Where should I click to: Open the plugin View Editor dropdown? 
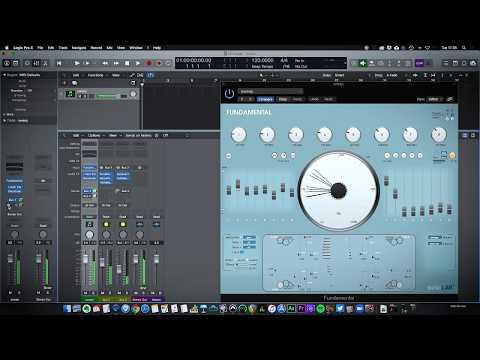click(435, 99)
